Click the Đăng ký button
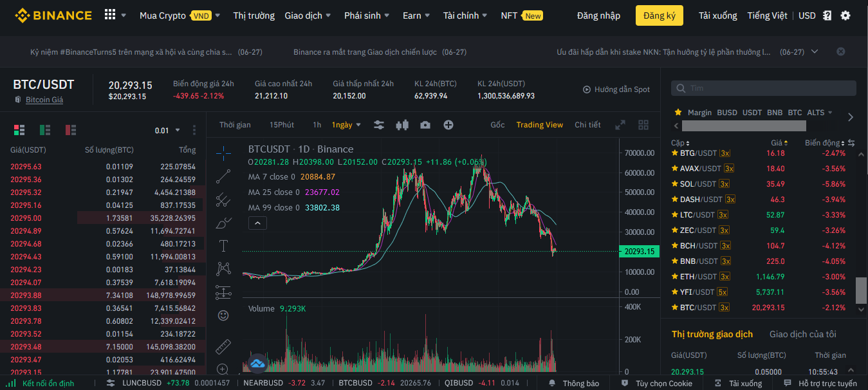 660,15
